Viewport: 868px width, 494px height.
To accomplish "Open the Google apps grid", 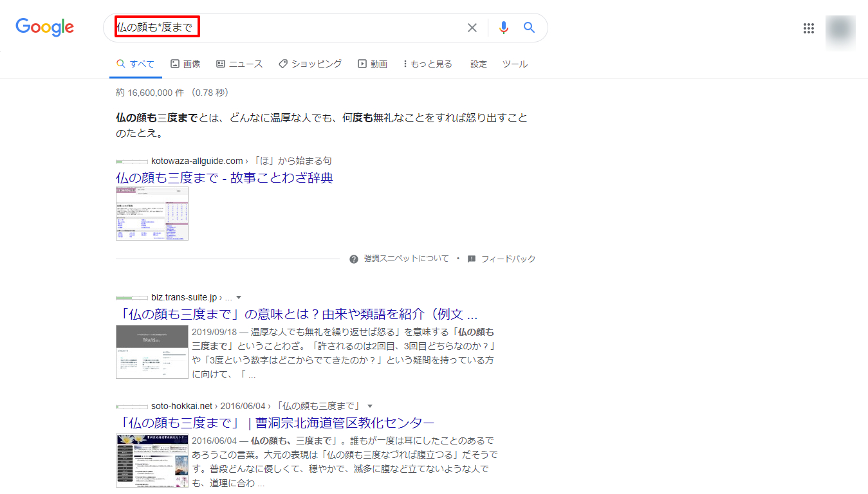I will pos(809,28).
